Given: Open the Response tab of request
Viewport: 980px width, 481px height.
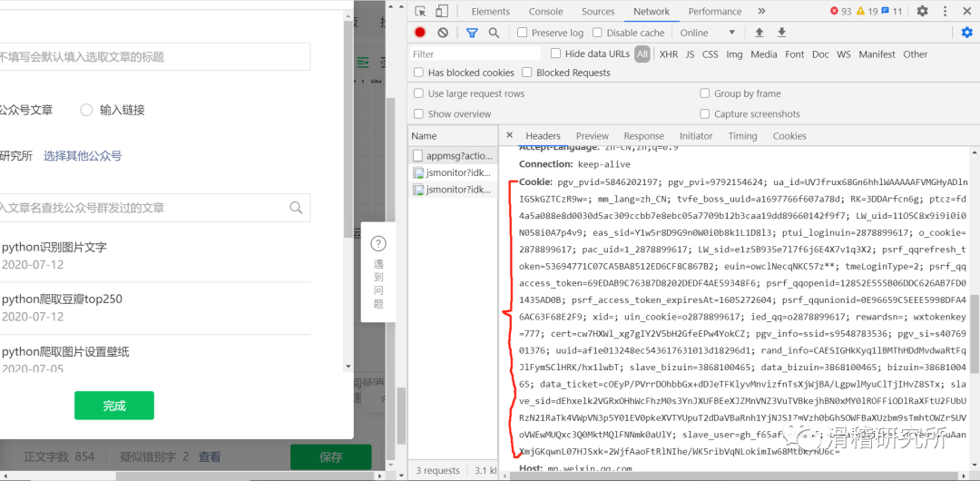Looking at the screenshot, I should (643, 136).
